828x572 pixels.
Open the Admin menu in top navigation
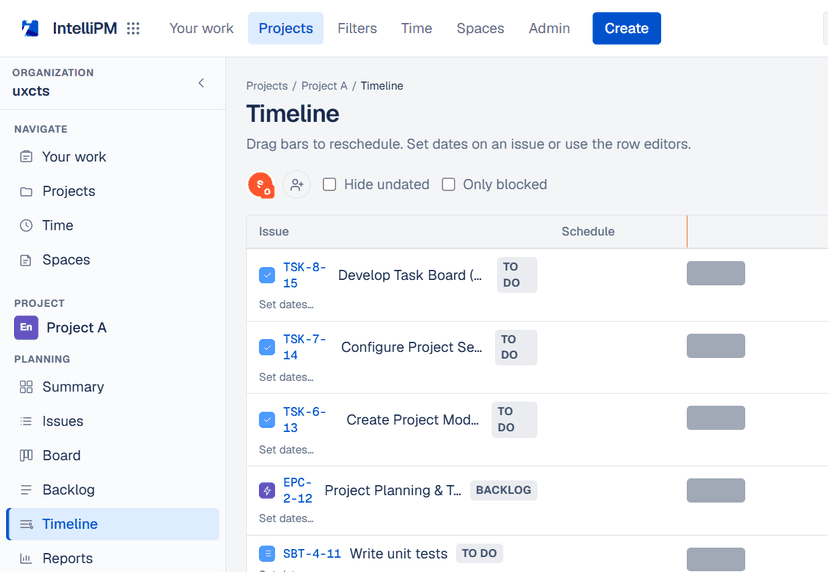549,29
